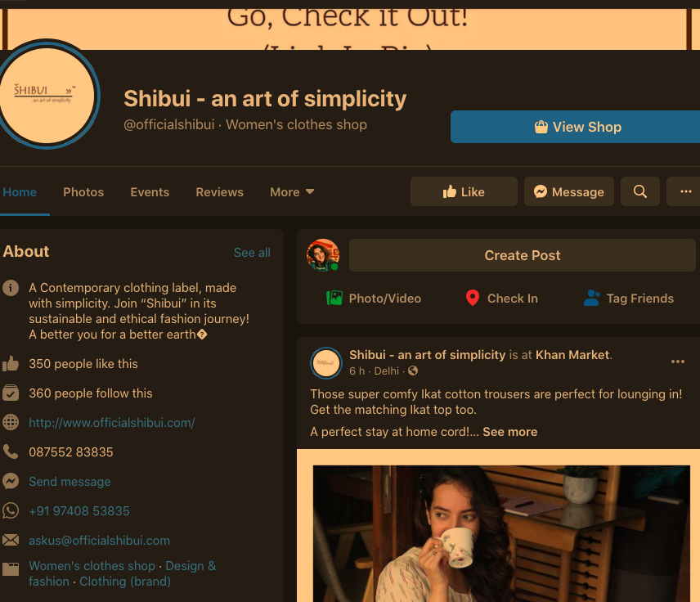Like the Shibui page
This screenshot has width=700, height=602.
point(464,191)
